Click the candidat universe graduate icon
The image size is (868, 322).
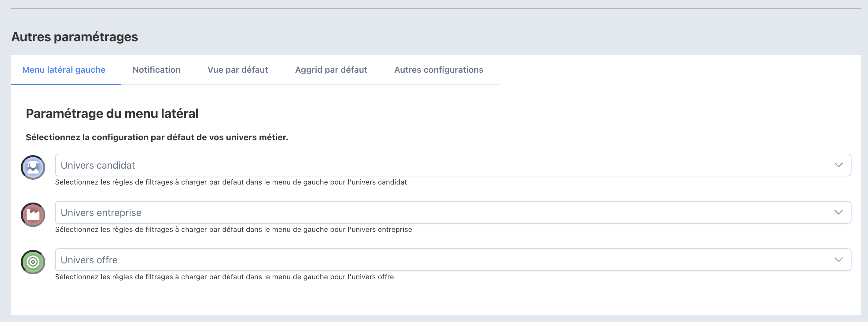[x=33, y=167]
